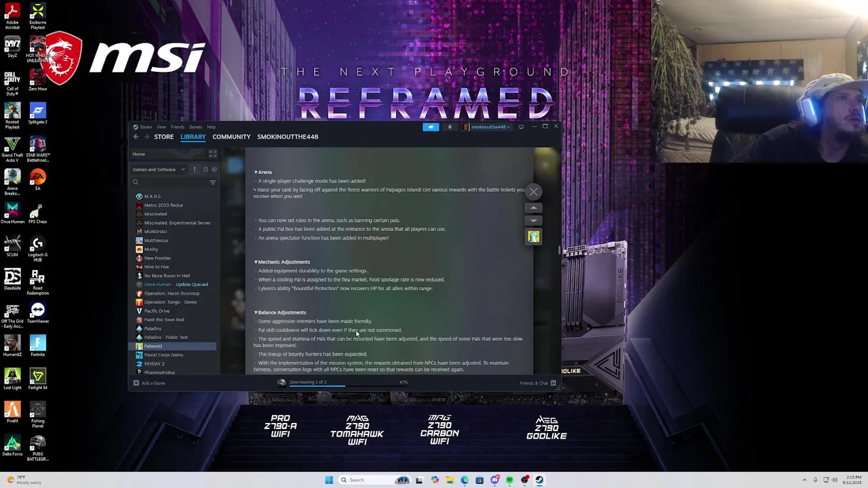Screen dimensions: 868x488
Task: Click Add a Game
Action: point(149,383)
